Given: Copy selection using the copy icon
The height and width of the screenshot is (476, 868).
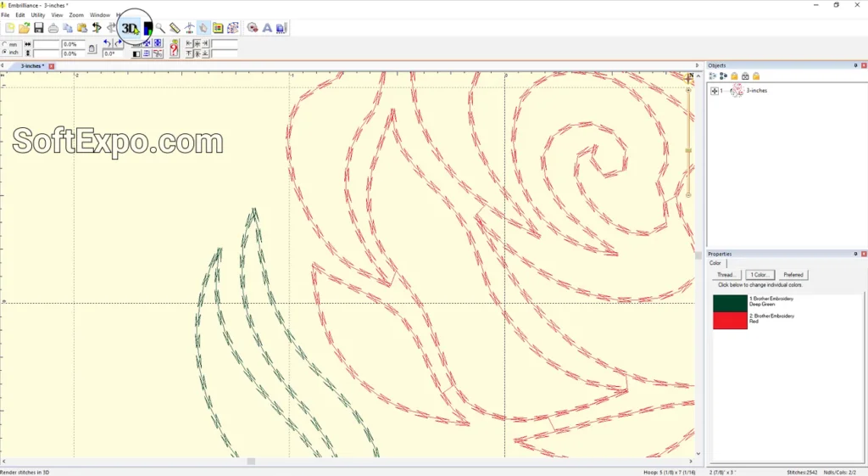Looking at the screenshot, I should pos(68,28).
